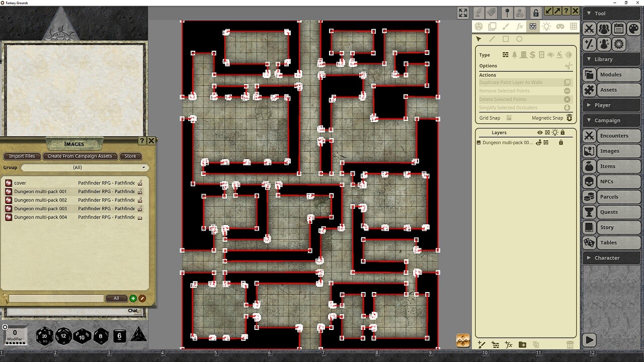Click the Store button in the Images window
Viewport: 644px width, 362px height.
click(x=130, y=156)
